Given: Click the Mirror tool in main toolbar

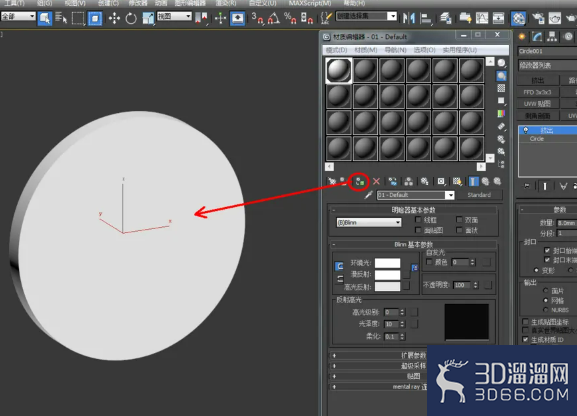Looking at the screenshot, I should [409, 18].
